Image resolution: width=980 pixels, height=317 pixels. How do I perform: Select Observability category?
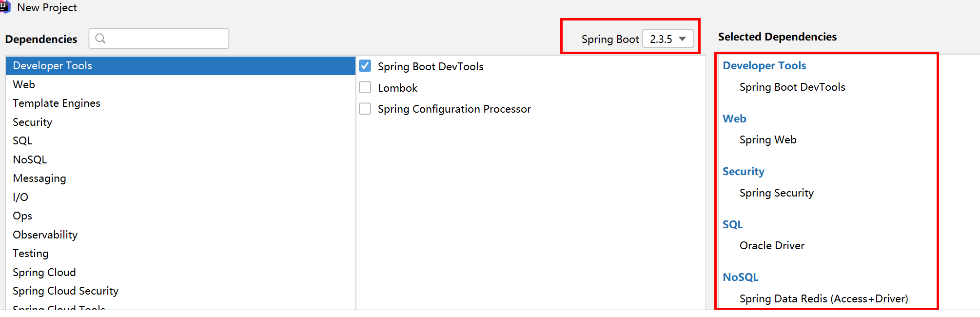pyautogui.click(x=45, y=235)
